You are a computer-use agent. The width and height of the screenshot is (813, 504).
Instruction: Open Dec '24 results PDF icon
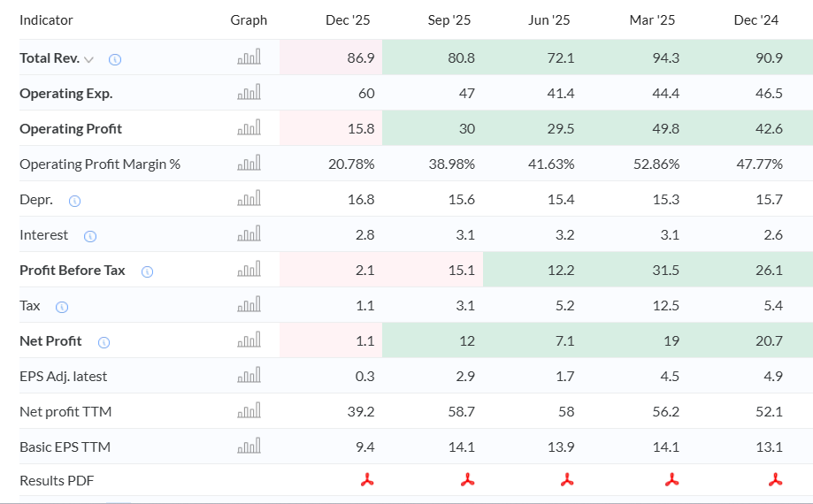tap(775, 479)
